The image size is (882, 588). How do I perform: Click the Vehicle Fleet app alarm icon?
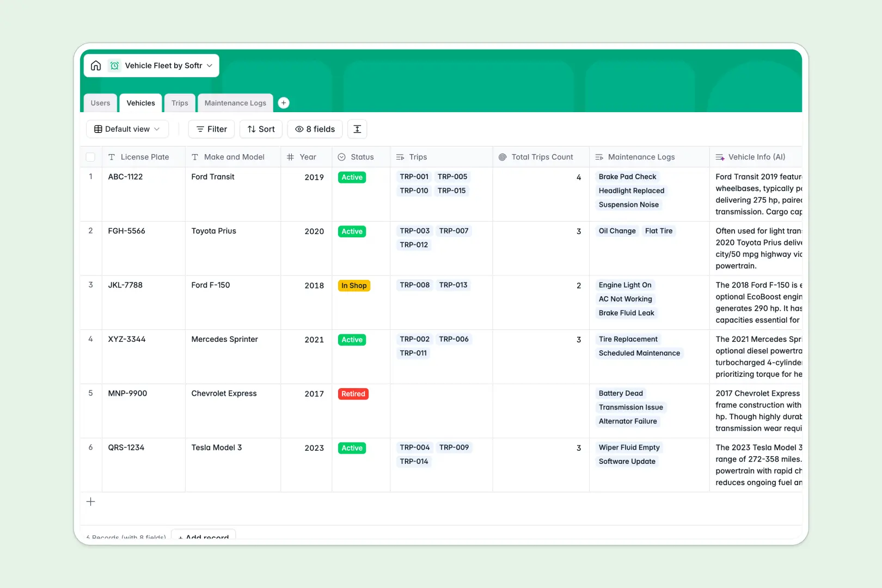[114, 65]
